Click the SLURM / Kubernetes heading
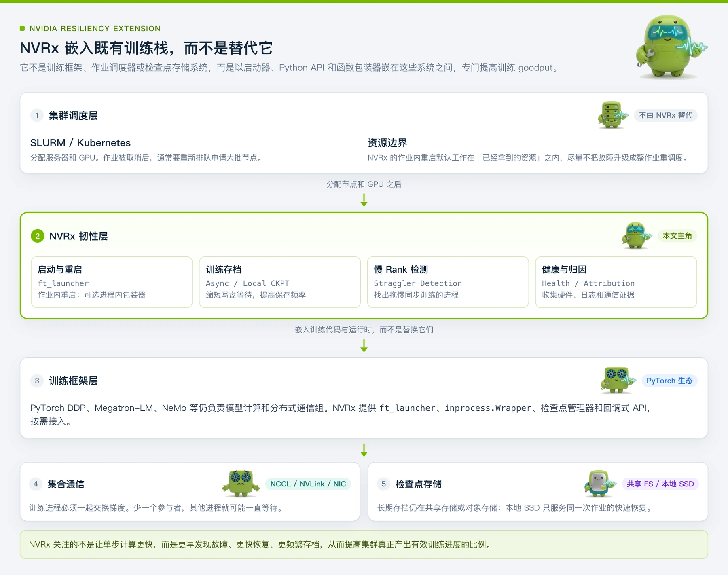728x575 pixels. pyautogui.click(x=80, y=143)
